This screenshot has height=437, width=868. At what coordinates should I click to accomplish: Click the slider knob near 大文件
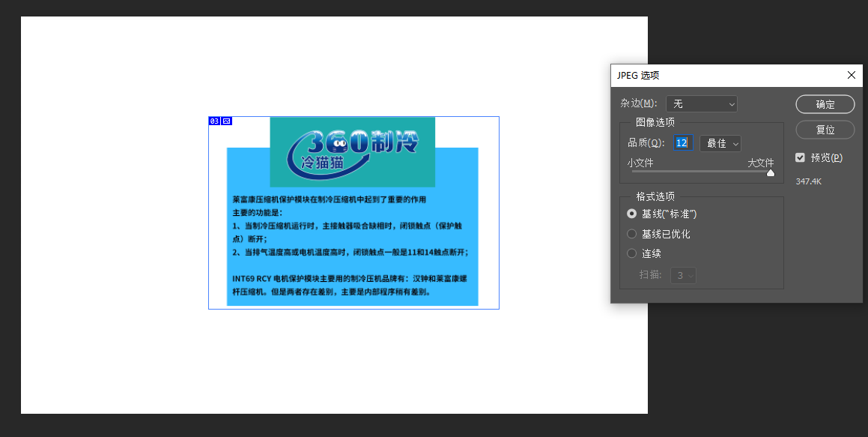(770, 173)
